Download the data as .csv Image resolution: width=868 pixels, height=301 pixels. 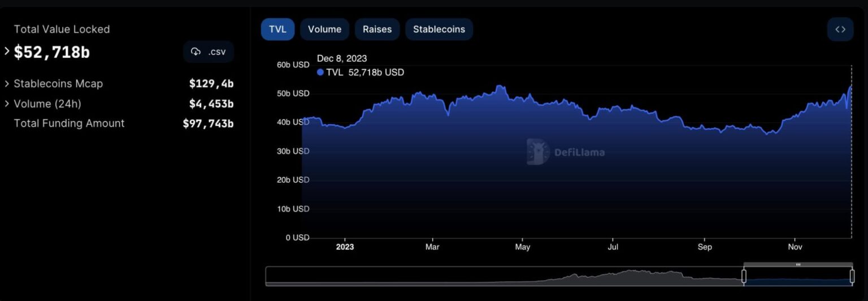[x=209, y=52]
